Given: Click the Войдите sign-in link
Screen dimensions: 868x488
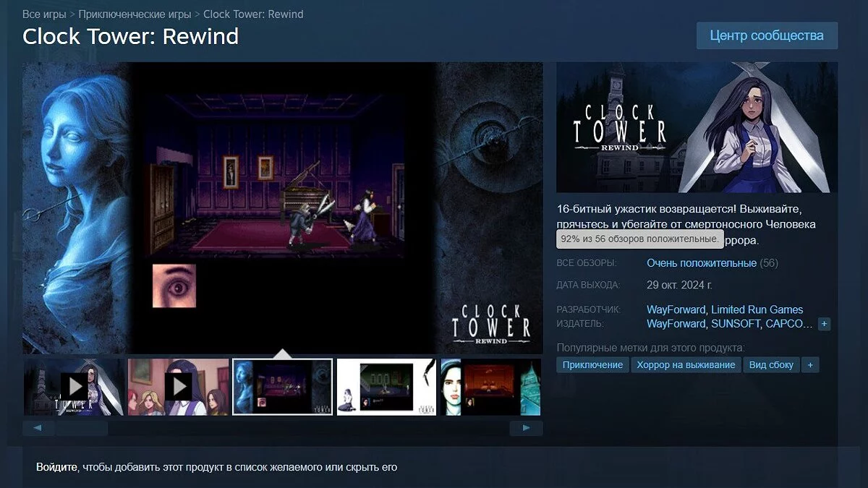Looking at the screenshot, I should pos(56,467).
